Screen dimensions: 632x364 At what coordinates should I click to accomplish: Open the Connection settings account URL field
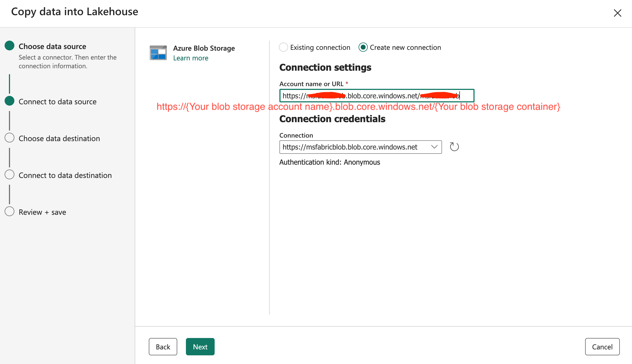[376, 95]
